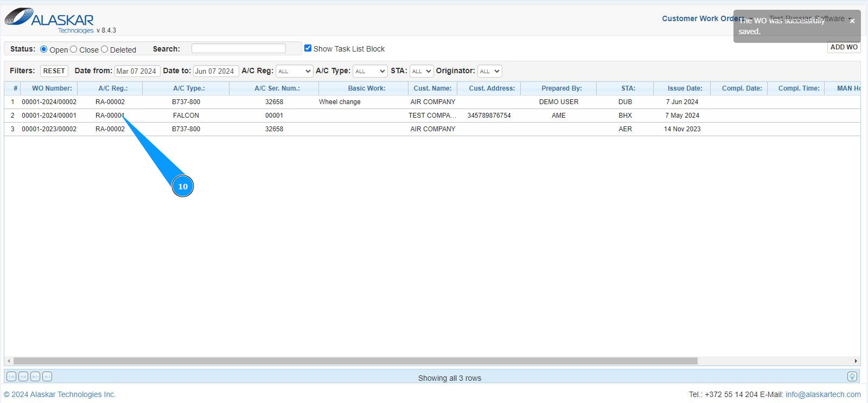Jump to last page of results
The image size is (868, 403).
[x=47, y=376]
